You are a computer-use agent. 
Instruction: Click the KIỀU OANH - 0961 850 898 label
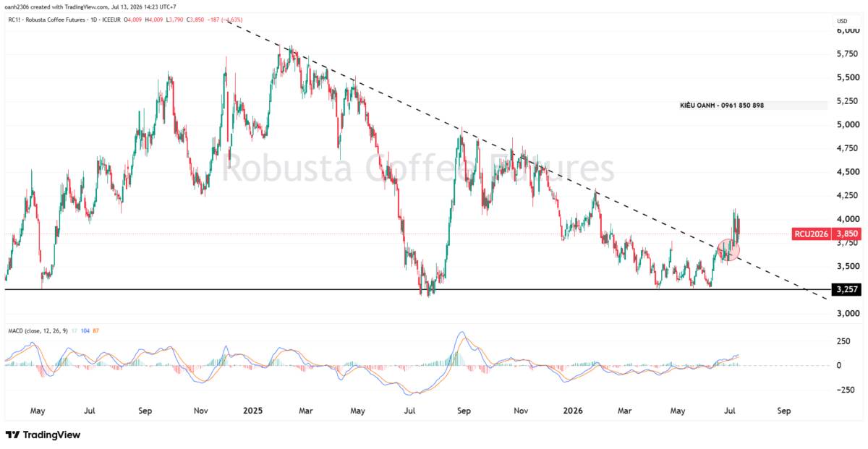click(721, 105)
